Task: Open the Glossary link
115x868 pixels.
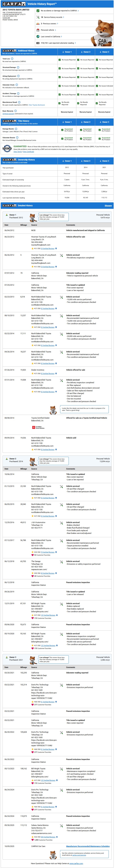Action: point(108,206)
